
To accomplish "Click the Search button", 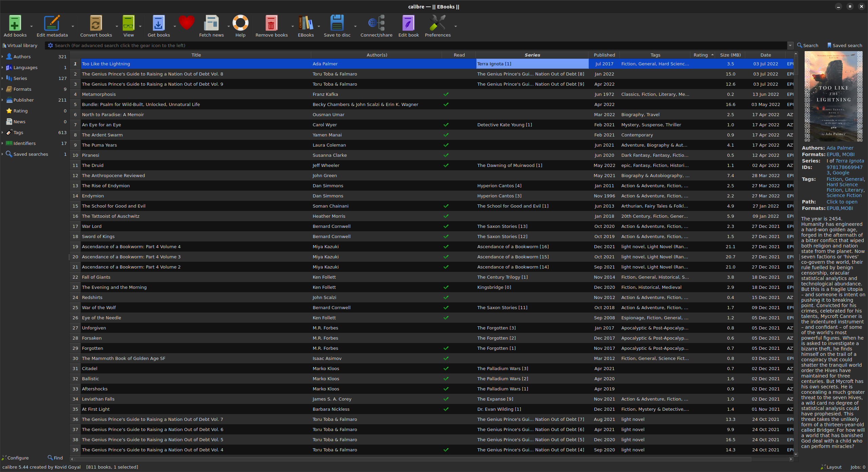I will (808, 45).
